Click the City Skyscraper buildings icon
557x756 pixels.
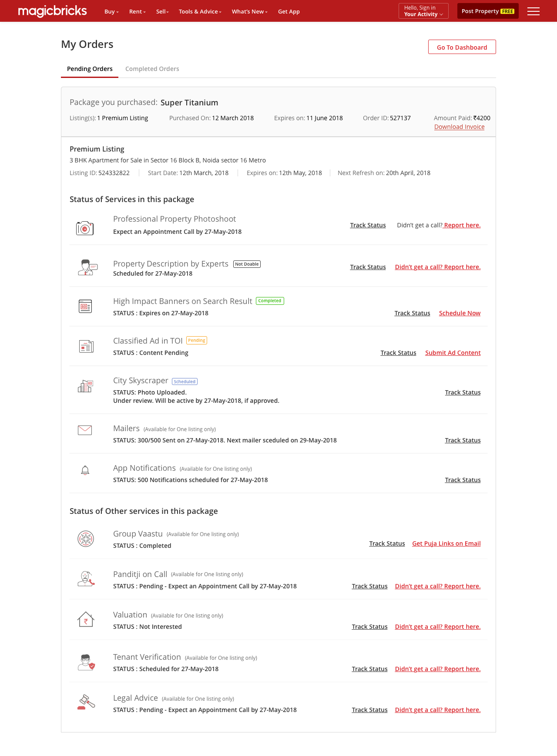[85, 386]
